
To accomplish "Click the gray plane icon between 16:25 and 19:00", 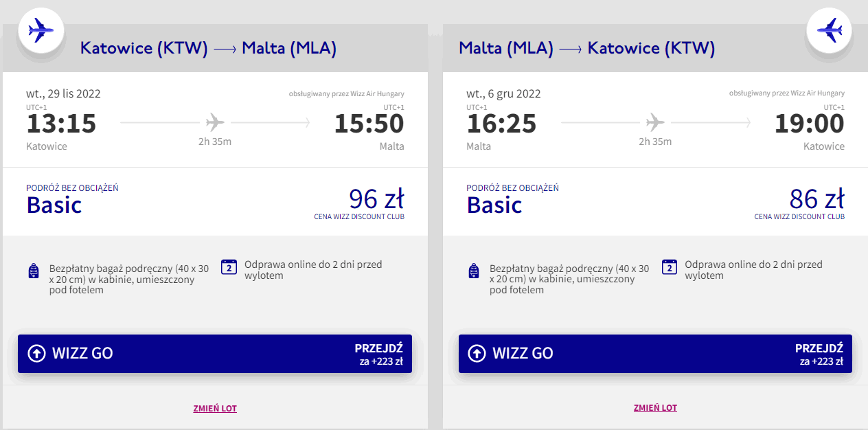I will pos(656,123).
